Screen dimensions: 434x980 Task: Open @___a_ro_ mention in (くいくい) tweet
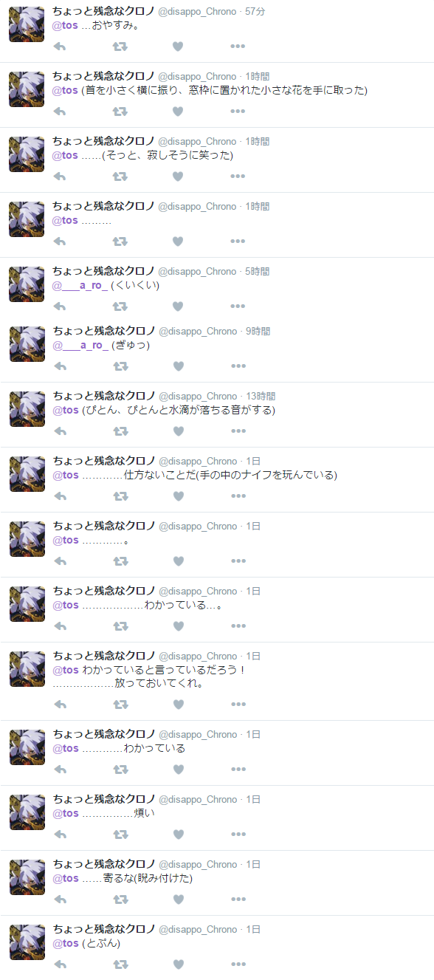pyautogui.click(x=80, y=286)
